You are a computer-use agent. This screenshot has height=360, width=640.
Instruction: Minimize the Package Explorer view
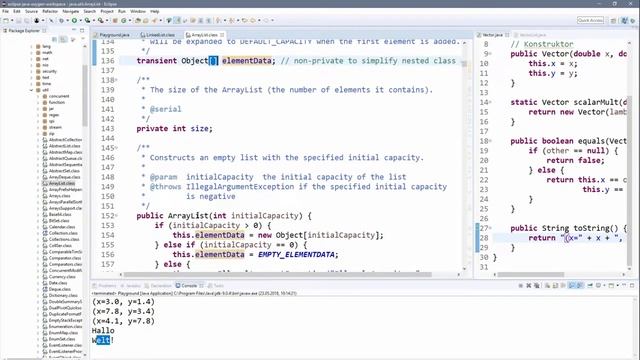(x=74, y=30)
